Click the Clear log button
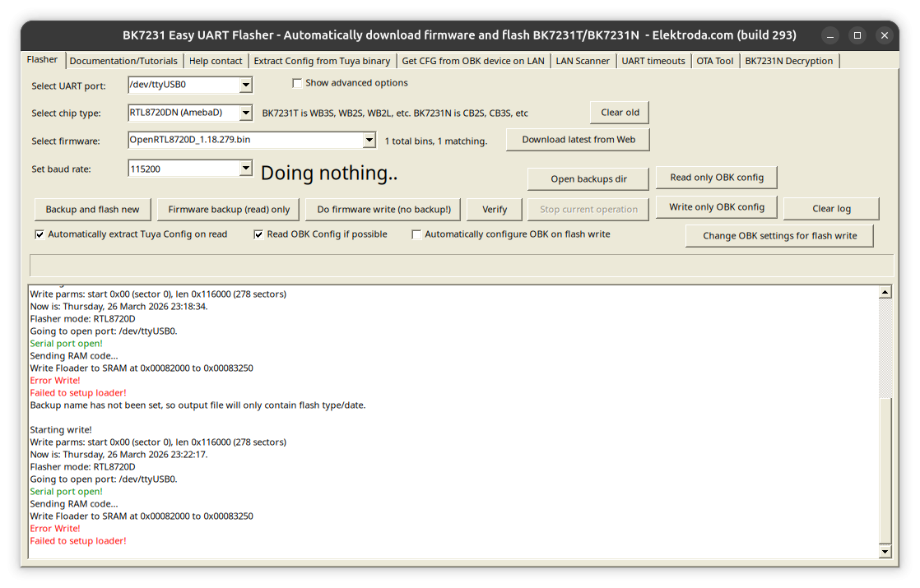This screenshot has height=588, width=920. coord(831,209)
